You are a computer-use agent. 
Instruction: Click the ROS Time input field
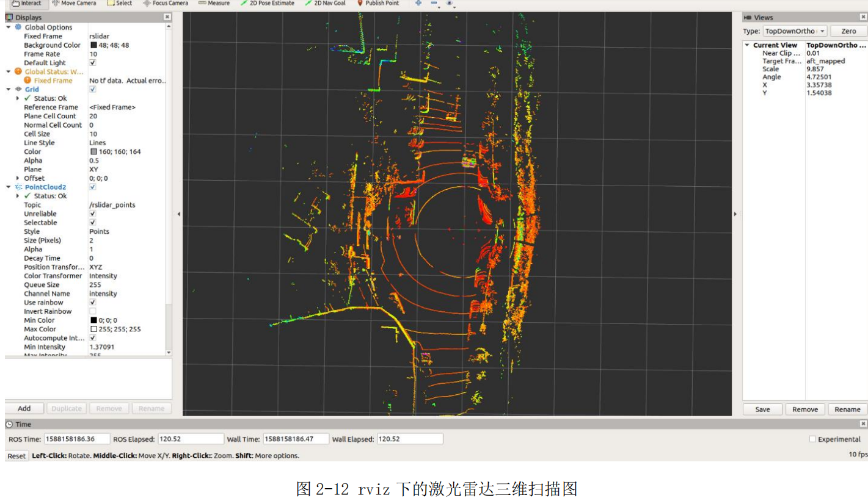coord(77,439)
